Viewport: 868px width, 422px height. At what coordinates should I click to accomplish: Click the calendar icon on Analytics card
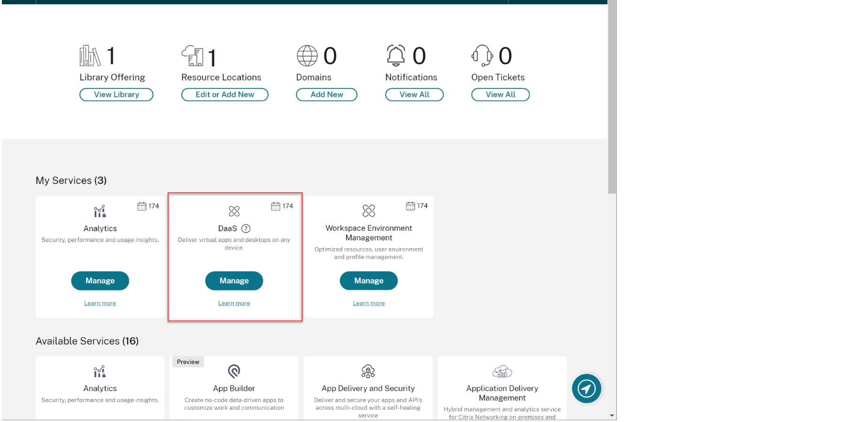click(142, 206)
